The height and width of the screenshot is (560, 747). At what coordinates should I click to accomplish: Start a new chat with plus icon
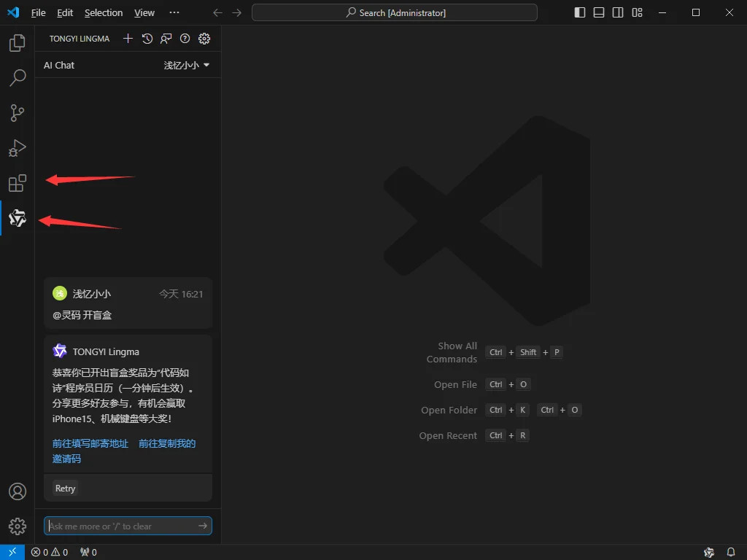[x=128, y=39]
